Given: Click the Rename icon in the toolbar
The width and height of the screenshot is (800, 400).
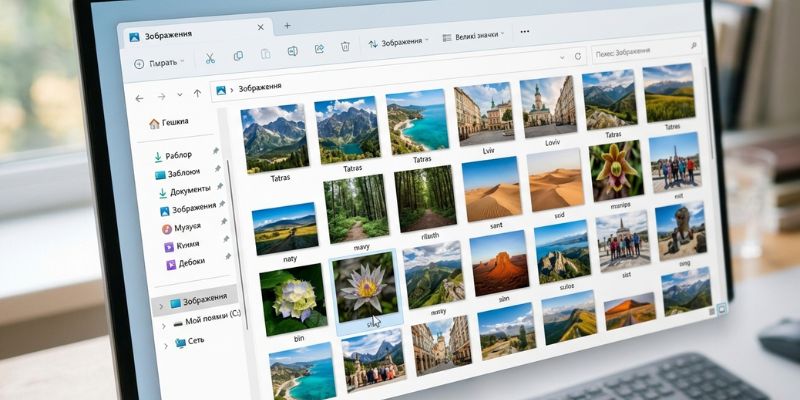Looking at the screenshot, I should pyautogui.click(x=292, y=51).
